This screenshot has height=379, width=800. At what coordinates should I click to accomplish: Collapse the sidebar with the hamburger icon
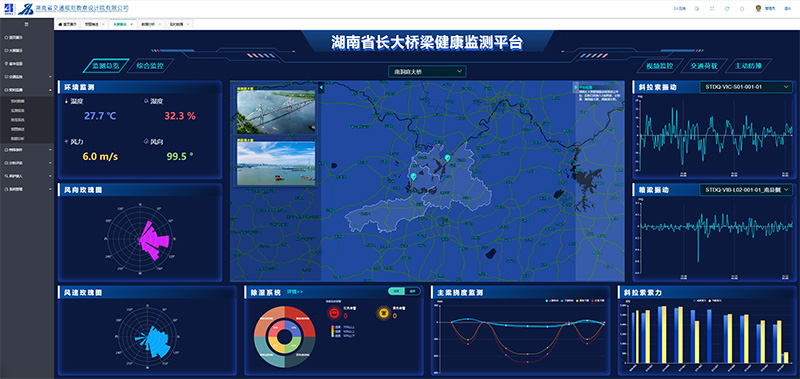[27, 24]
